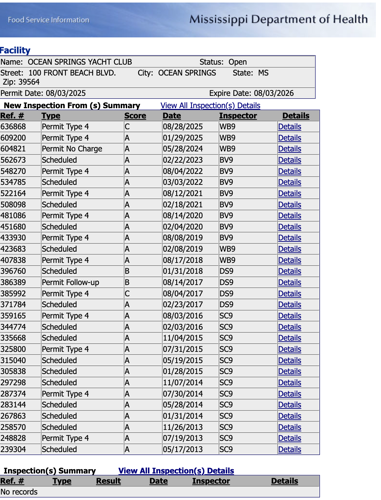Click the No records row
Screen dimensions: 381x500
click(x=159, y=492)
